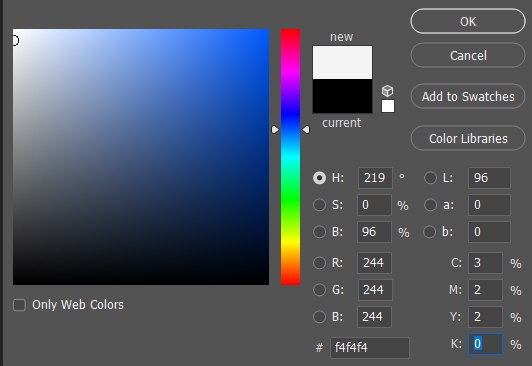Click the Add to Swatches button
The height and width of the screenshot is (366, 532).
pos(468,96)
